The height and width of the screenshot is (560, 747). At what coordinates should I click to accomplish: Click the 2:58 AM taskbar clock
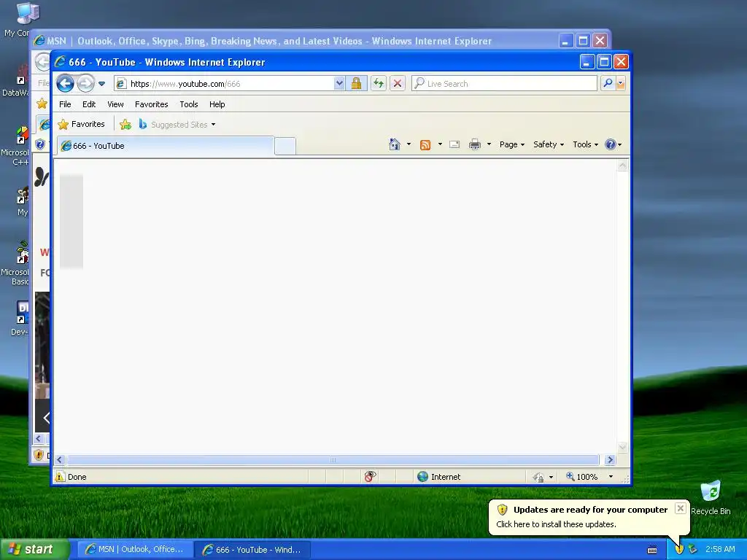pyautogui.click(x=720, y=550)
